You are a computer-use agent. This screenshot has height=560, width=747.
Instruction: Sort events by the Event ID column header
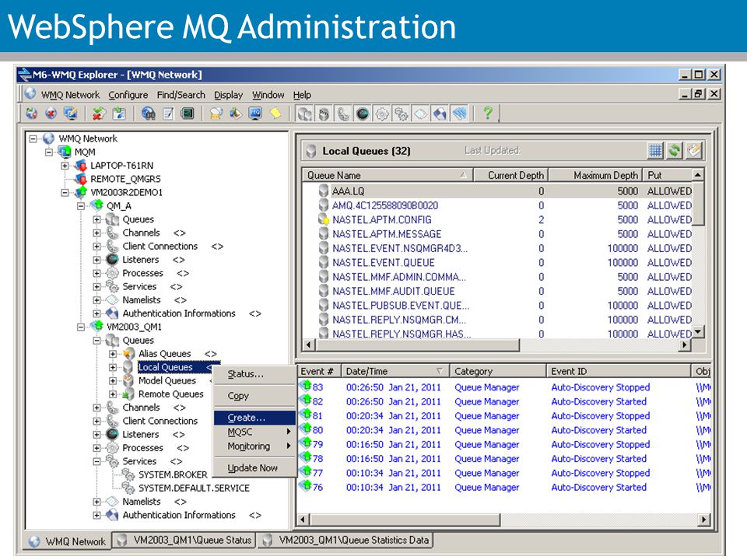click(x=619, y=371)
